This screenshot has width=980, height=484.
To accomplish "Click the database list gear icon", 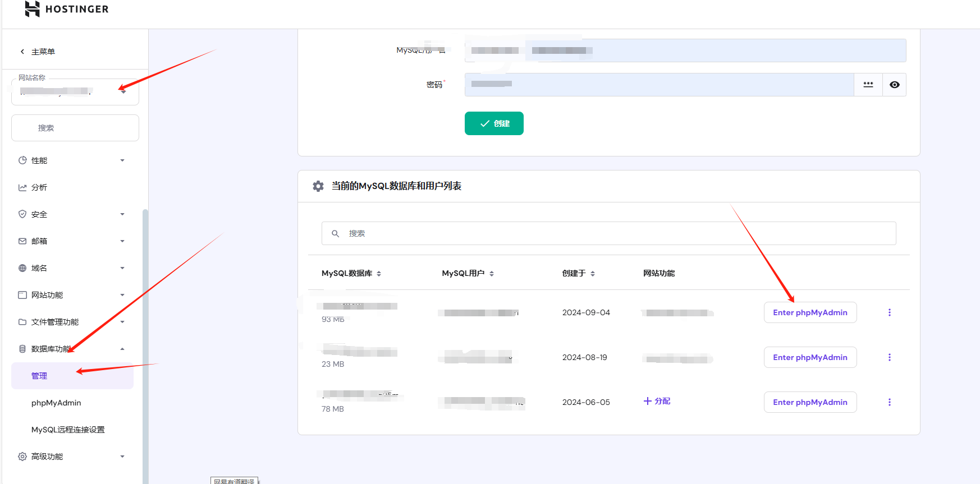I will [318, 186].
